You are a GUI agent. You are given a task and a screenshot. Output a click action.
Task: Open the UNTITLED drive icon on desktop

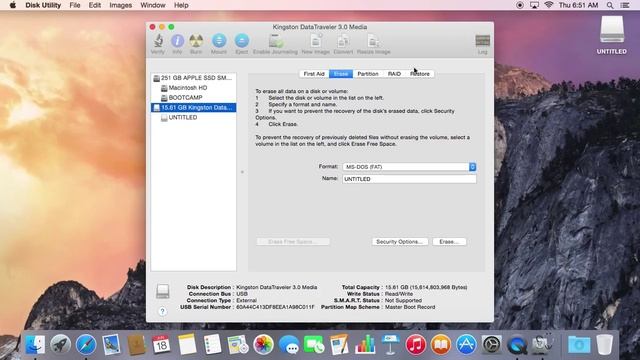pos(611,35)
